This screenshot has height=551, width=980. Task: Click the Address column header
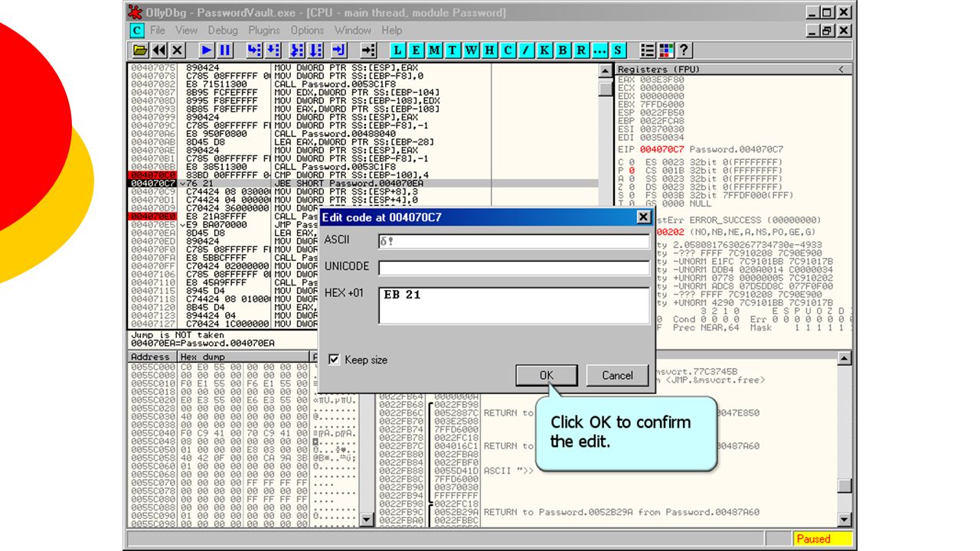[x=152, y=357]
